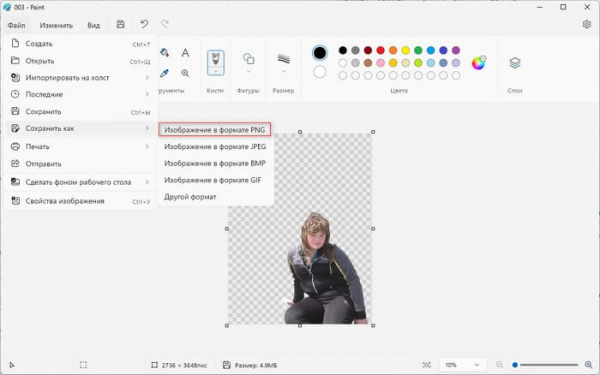Image resolution: width=600 pixels, height=375 pixels.
Task: Choose 'Отправить' menu entry
Action: (81, 164)
